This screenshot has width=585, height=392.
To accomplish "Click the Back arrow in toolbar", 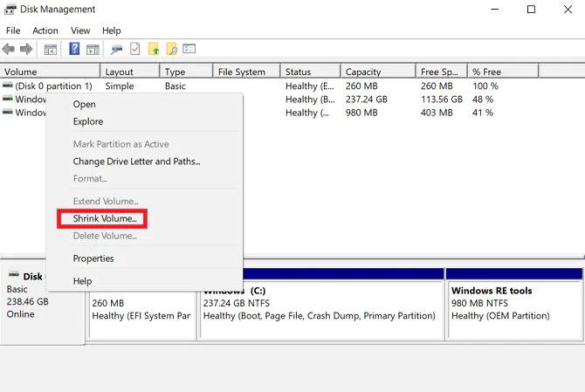I will click(10, 49).
